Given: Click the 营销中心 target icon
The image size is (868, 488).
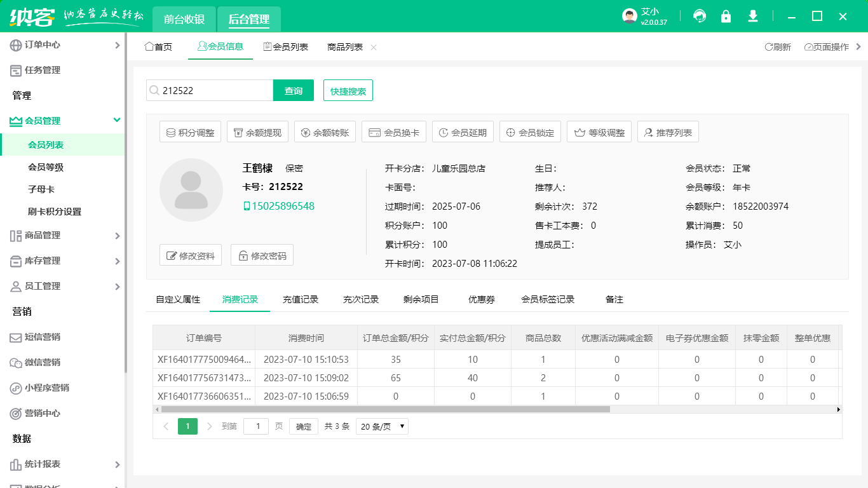Looking at the screenshot, I should (16, 414).
